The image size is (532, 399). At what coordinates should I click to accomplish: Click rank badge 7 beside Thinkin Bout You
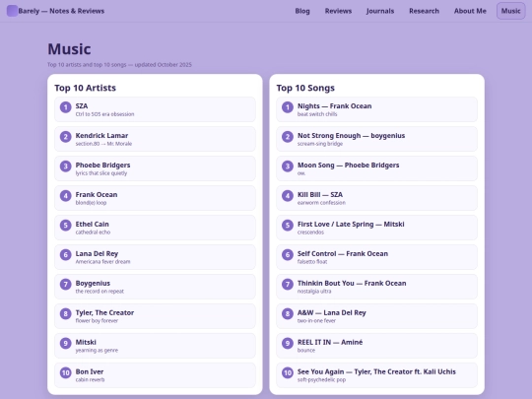(x=288, y=285)
